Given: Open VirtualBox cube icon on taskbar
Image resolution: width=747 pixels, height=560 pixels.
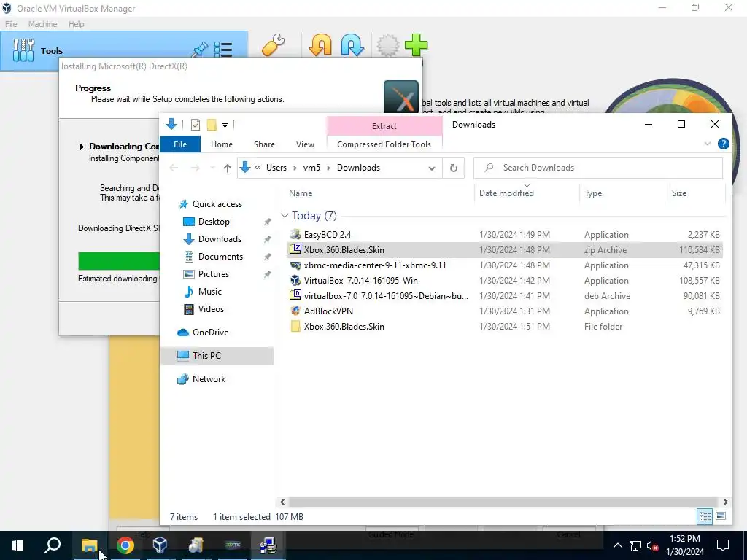Looking at the screenshot, I should [160, 545].
